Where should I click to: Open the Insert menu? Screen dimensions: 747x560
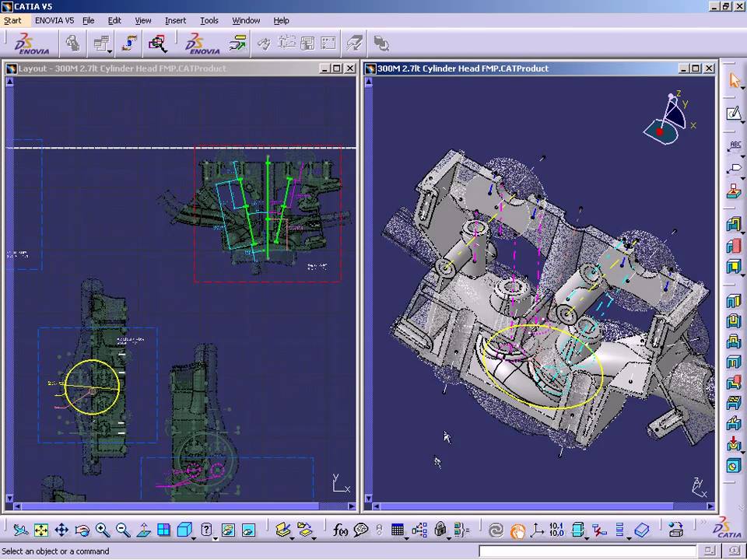pos(175,20)
